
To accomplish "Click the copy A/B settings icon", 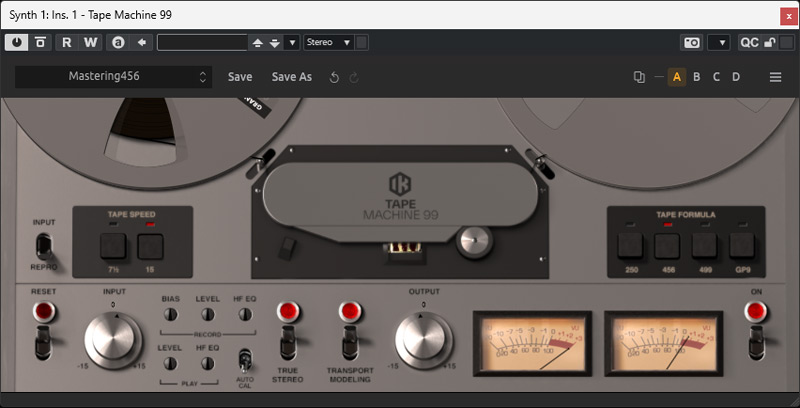I will (639, 77).
